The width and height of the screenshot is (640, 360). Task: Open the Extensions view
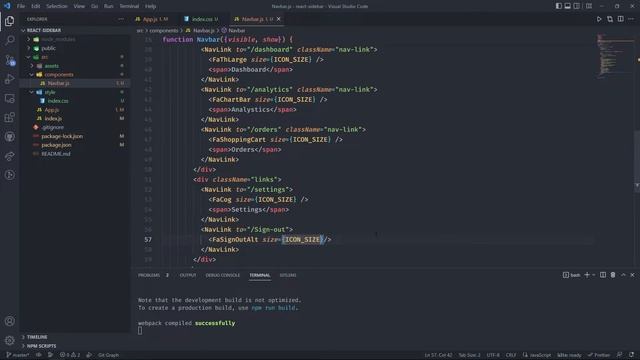(9, 118)
